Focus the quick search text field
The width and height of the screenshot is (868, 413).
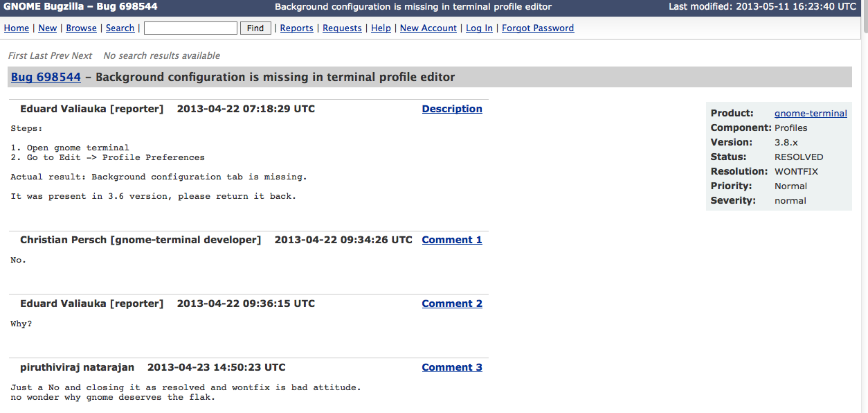[190, 28]
